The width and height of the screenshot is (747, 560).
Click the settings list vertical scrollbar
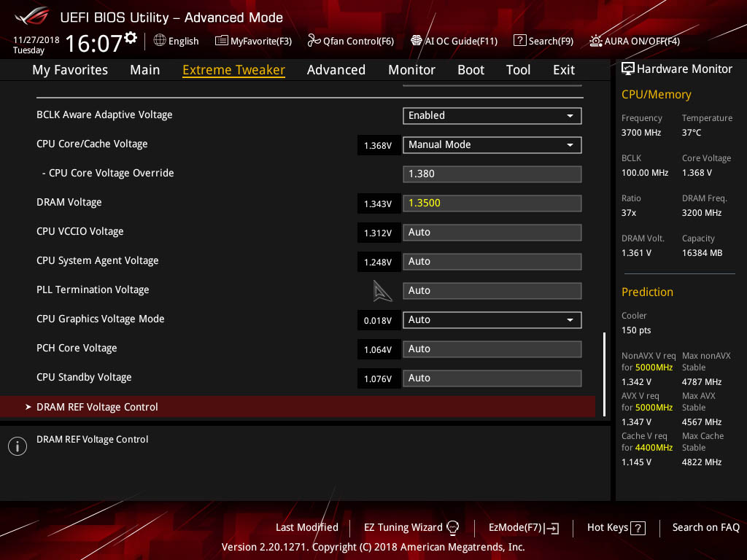605,374
